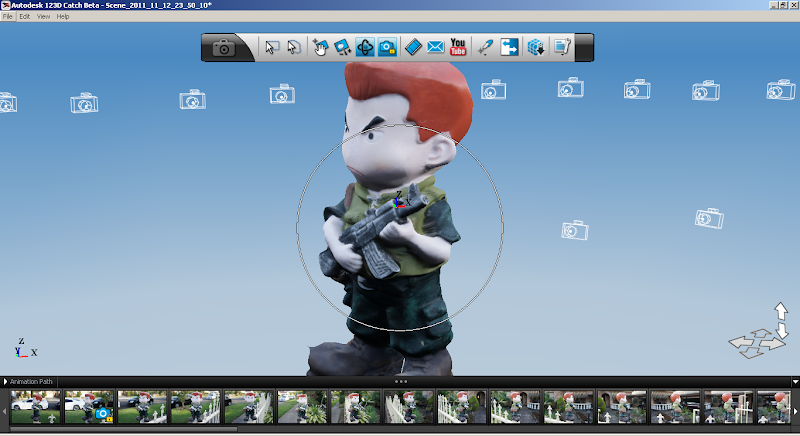Open the dropdown arrow right of timeline
This screenshot has width=800, height=436.
click(794, 381)
